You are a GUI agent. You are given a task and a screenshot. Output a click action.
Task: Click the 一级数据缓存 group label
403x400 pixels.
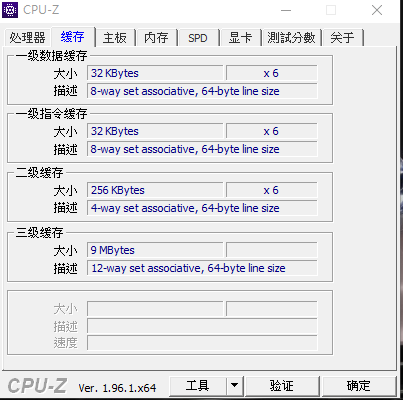51,56
